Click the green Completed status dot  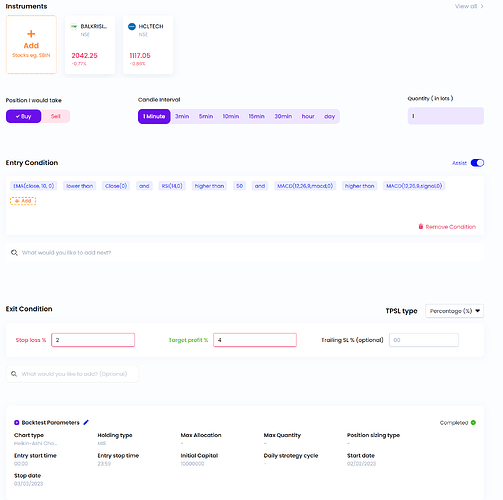(x=473, y=423)
